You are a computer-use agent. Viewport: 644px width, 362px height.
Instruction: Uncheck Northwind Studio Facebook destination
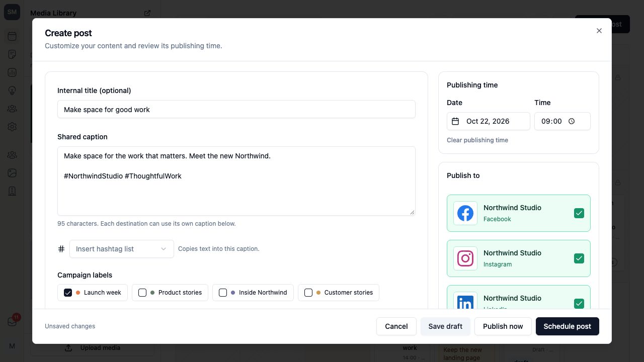pyautogui.click(x=579, y=213)
